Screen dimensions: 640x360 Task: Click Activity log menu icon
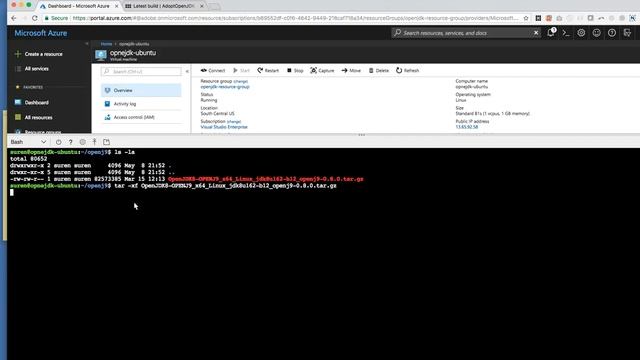pos(107,104)
